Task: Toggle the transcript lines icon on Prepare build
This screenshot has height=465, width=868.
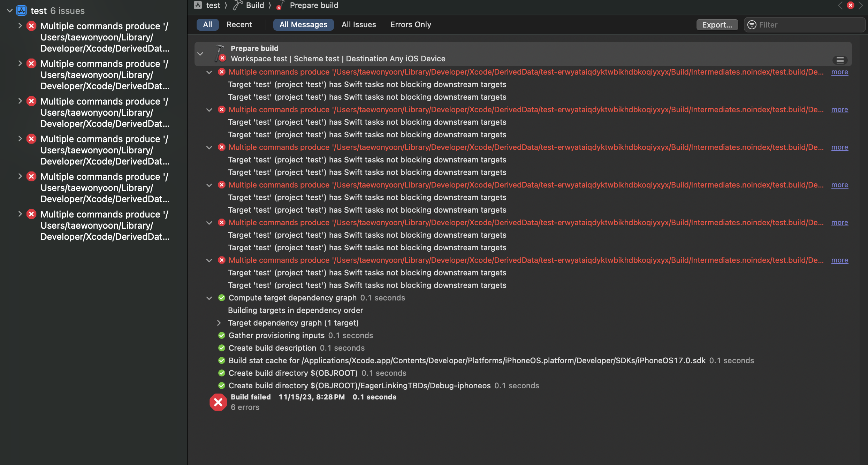Action: [x=840, y=60]
